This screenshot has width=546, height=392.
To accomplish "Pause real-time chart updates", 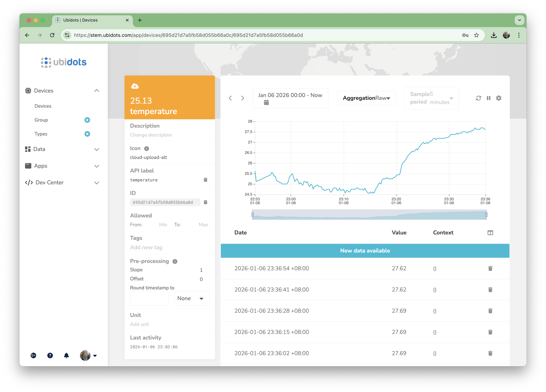I will point(488,98).
